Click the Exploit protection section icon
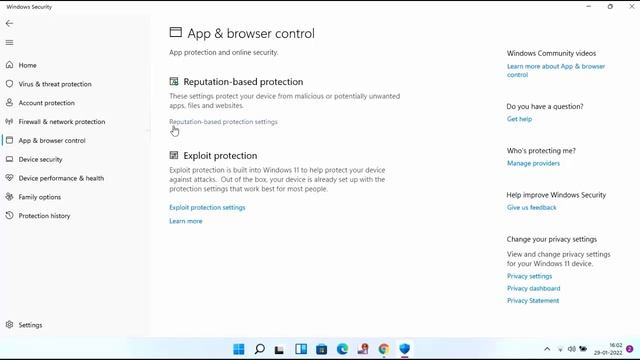Viewport: 640px width, 360px height. click(x=174, y=155)
